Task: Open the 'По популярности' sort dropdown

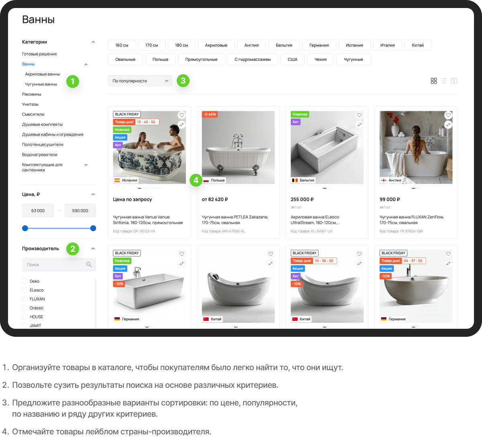Action: tap(140, 81)
